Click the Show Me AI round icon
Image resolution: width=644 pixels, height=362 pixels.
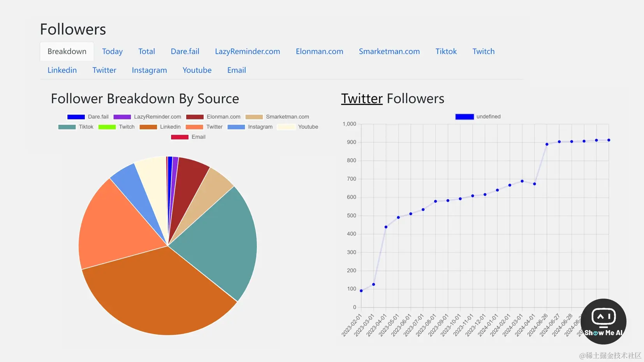tap(603, 322)
